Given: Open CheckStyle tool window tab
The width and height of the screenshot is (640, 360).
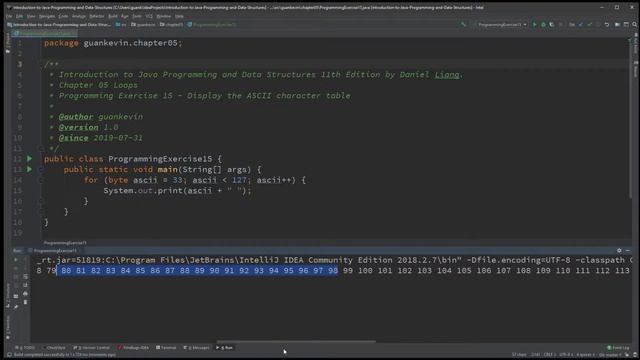Looking at the screenshot, I should tap(54, 348).
